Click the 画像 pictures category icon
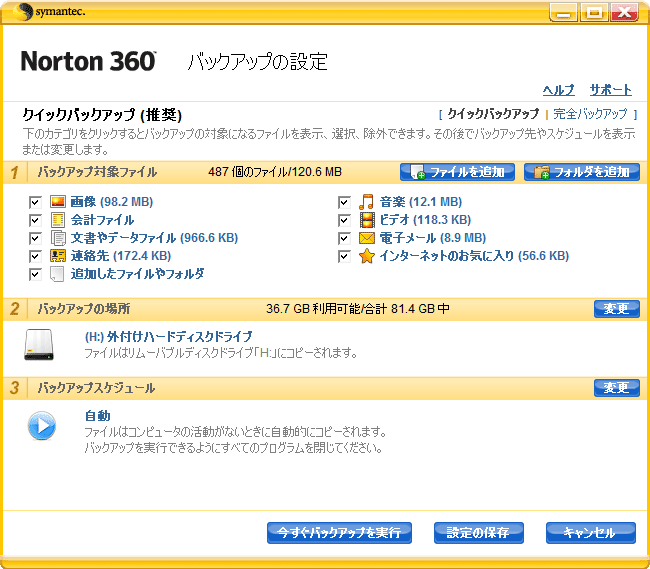Viewport: 650px width, 569px height. pos(58,202)
